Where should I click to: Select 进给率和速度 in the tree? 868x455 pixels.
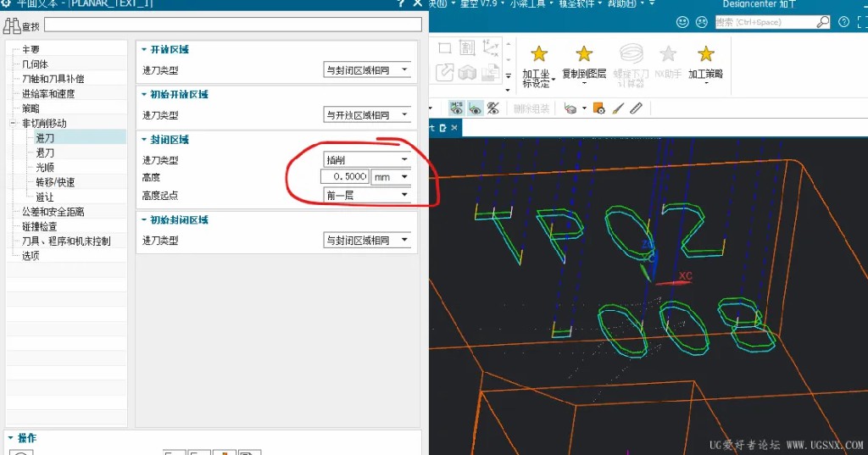tap(48, 93)
